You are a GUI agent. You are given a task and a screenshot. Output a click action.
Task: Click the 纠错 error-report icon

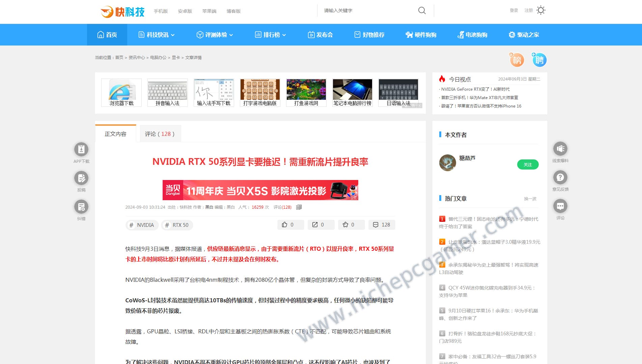[x=81, y=207]
